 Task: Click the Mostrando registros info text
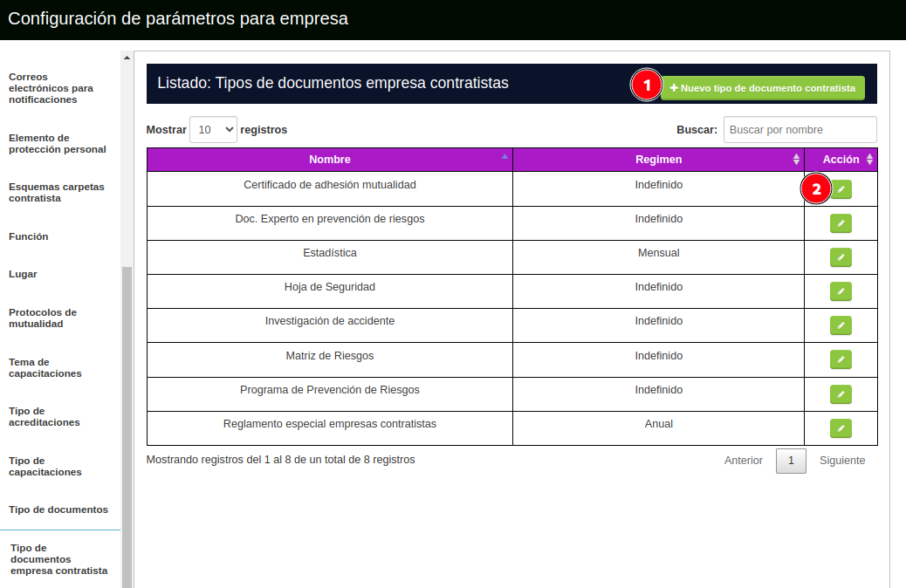tap(280, 460)
